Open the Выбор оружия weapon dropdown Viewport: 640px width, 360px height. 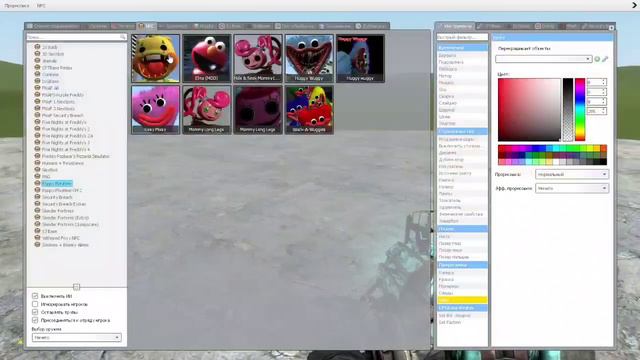click(76, 338)
